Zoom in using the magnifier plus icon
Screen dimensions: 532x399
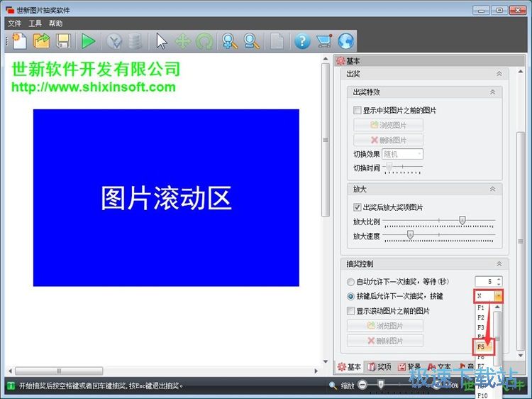tap(229, 41)
